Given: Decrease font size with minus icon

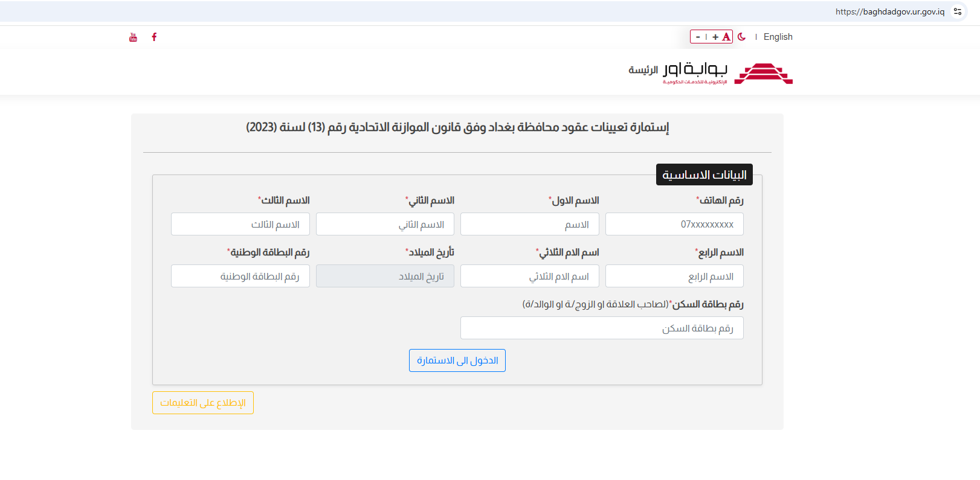Looking at the screenshot, I should point(698,37).
